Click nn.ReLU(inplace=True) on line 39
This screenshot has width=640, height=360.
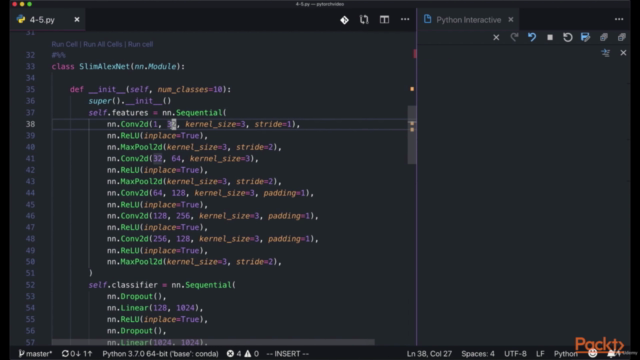tap(157, 136)
